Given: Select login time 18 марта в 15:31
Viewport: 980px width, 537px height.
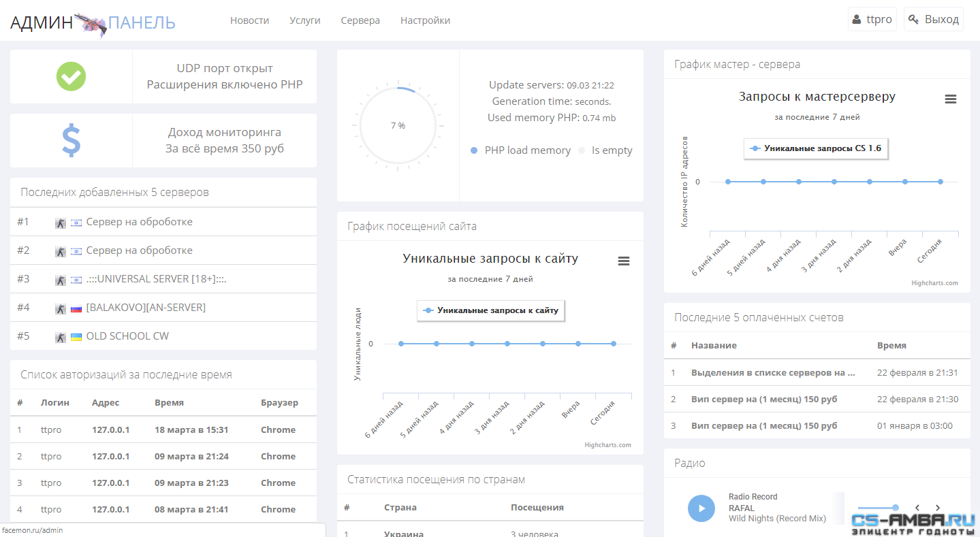Looking at the screenshot, I should (191, 429).
